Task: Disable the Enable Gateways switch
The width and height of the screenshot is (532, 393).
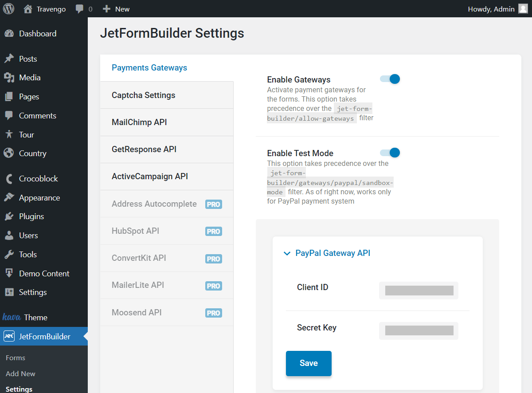Action: pyautogui.click(x=389, y=79)
